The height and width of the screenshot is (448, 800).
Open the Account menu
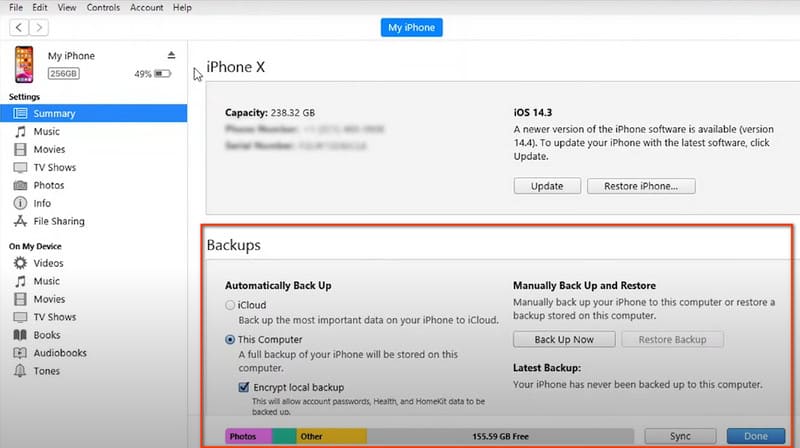[146, 8]
